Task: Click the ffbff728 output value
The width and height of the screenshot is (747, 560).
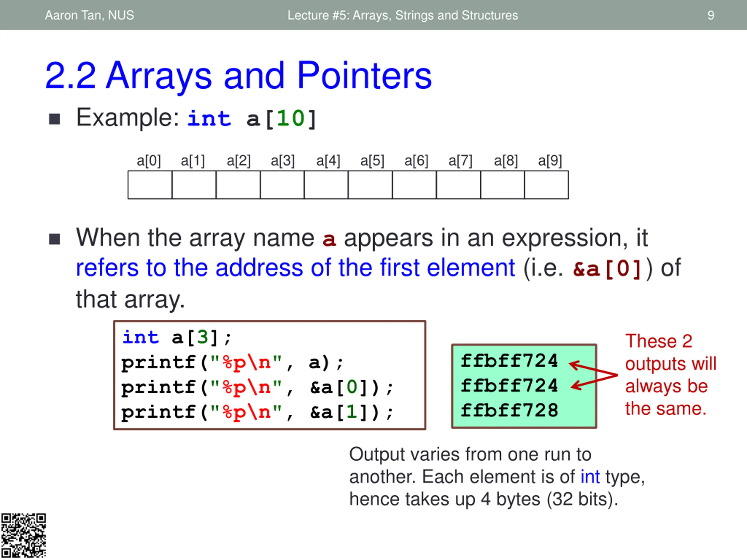Action: point(509,410)
